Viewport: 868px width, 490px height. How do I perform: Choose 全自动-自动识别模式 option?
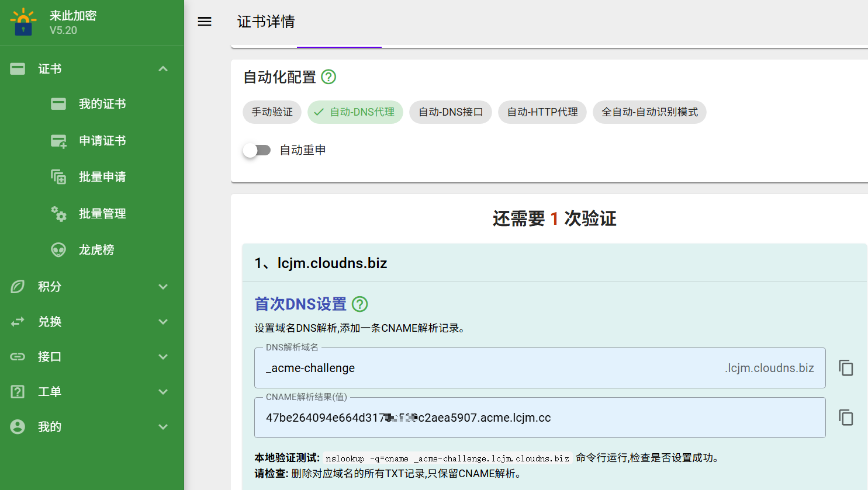click(x=649, y=112)
